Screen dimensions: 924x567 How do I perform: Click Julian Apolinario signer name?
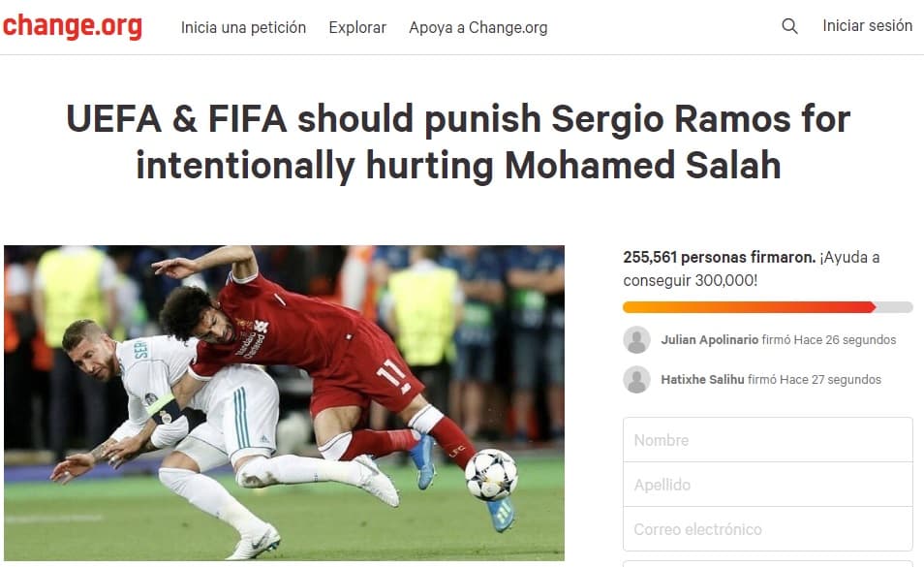click(x=710, y=340)
